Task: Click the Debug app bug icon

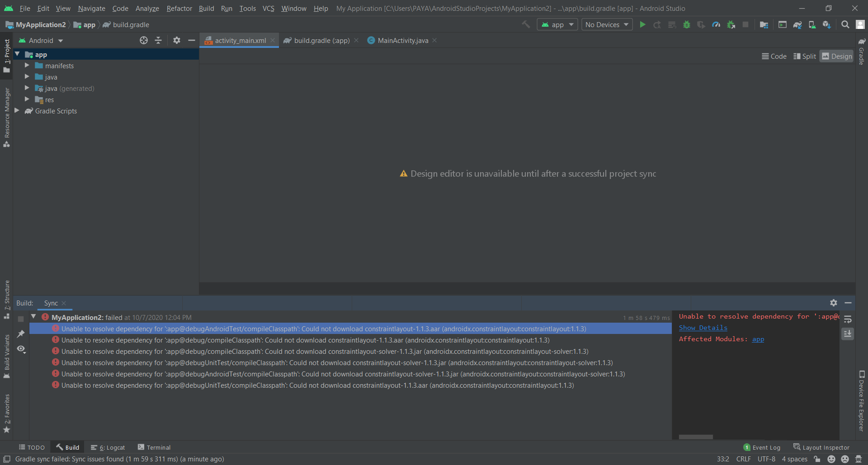Action: 687,25
